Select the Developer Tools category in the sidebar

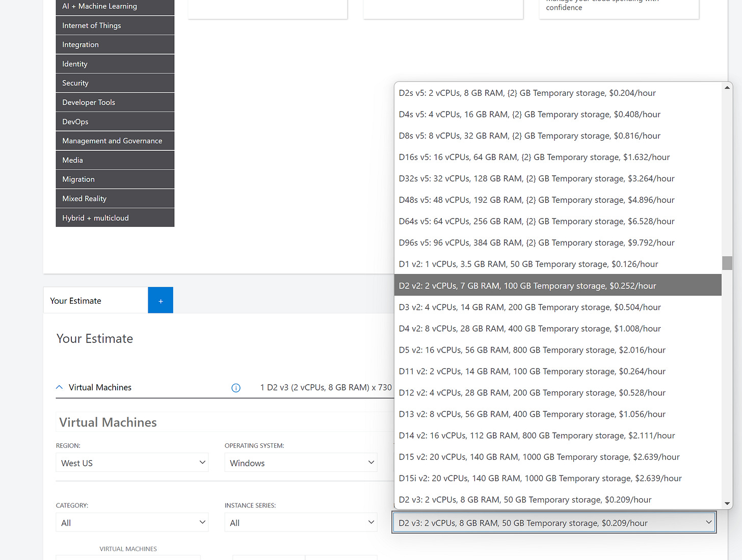115,102
